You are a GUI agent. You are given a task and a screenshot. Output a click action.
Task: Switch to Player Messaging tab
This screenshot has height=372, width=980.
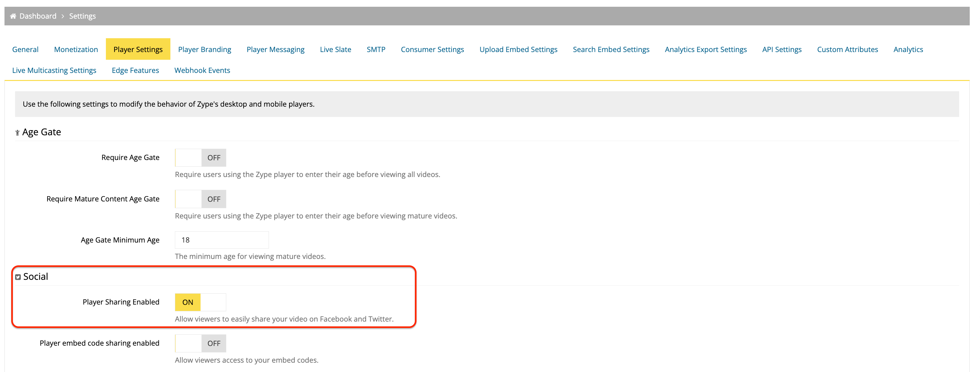pos(275,49)
